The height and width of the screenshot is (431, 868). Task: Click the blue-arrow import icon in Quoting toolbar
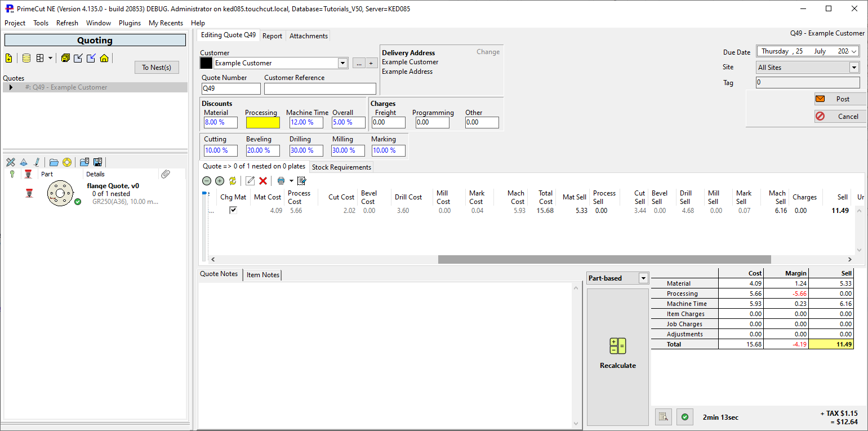(91, 58)
